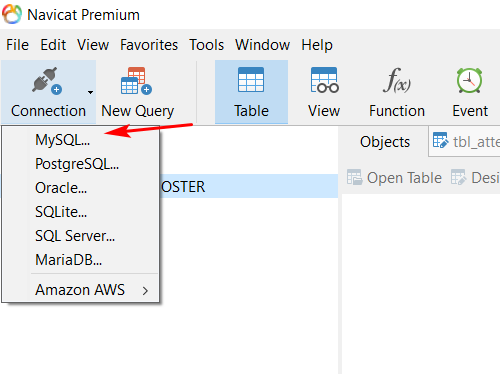Choose SQL Server... connection type
The image size is (500, 374).
(80, 236)
